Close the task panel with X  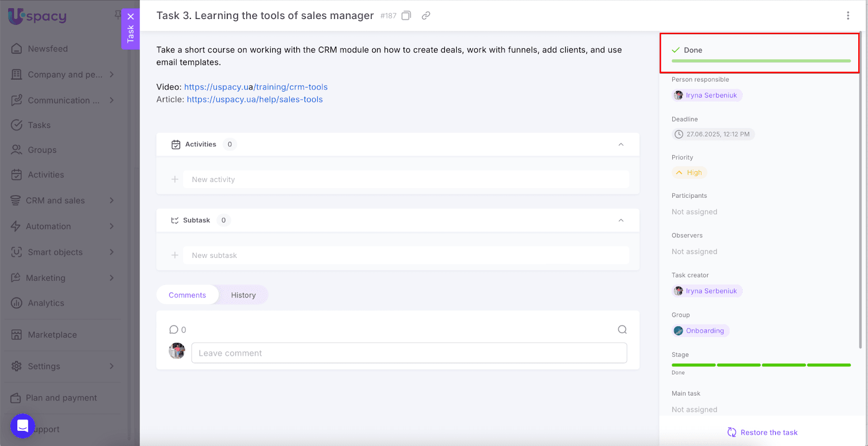click(131, 17)
